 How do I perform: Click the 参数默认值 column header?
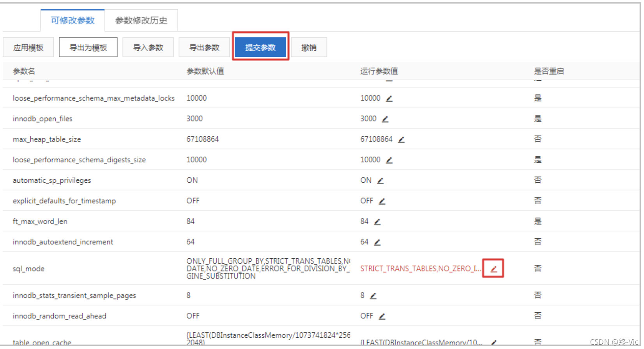coord(205,71)
